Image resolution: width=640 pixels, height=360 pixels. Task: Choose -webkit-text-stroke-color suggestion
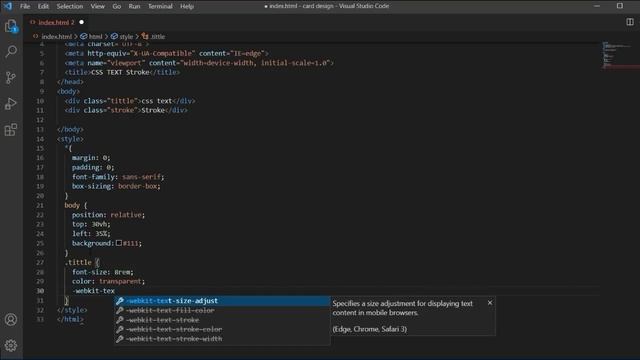(222, 329)
